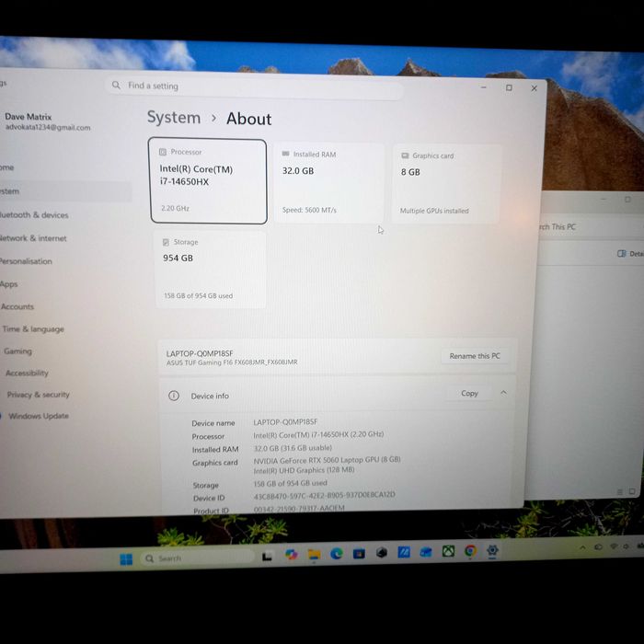
Task: Open Apps settings
Action: point(8,284)
